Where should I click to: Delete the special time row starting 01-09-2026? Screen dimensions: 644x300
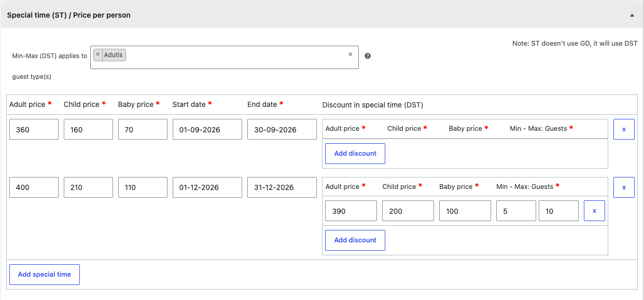(x=624, y=129)
